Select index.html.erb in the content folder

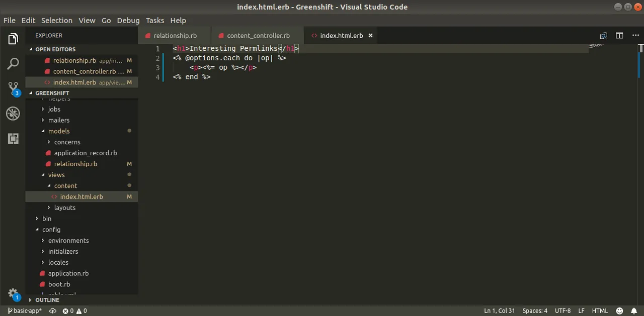(x=81, y=197)
